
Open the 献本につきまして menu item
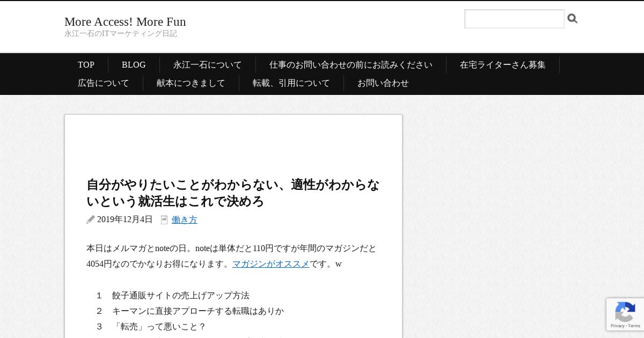tap(191, 83)
